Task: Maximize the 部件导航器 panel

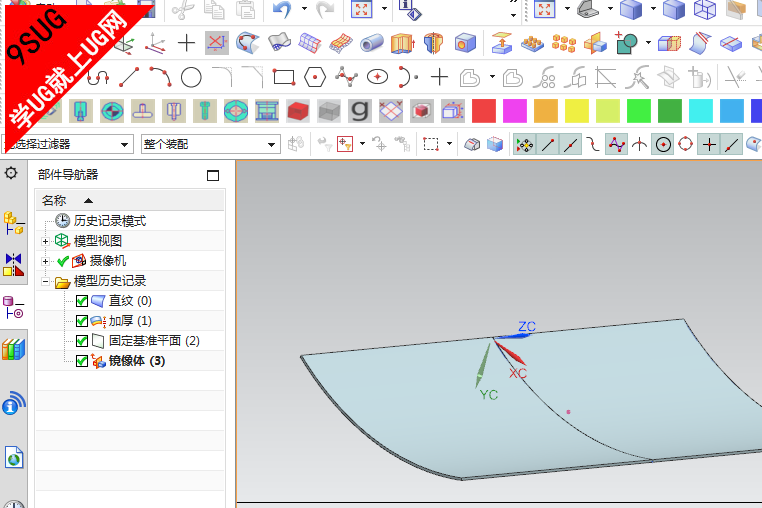Action: click(213, 175)
